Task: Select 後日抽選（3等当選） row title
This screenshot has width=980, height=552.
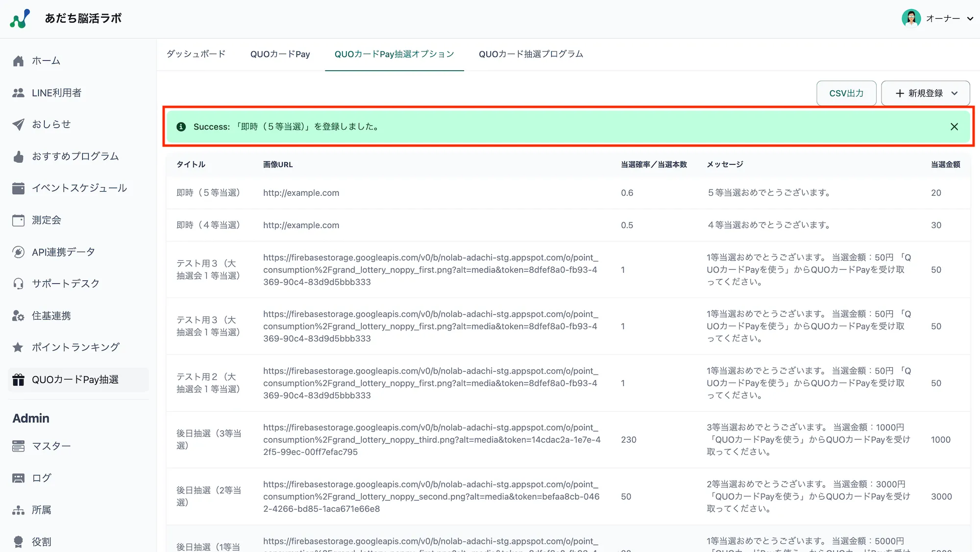Action: (x=209, y=439)
